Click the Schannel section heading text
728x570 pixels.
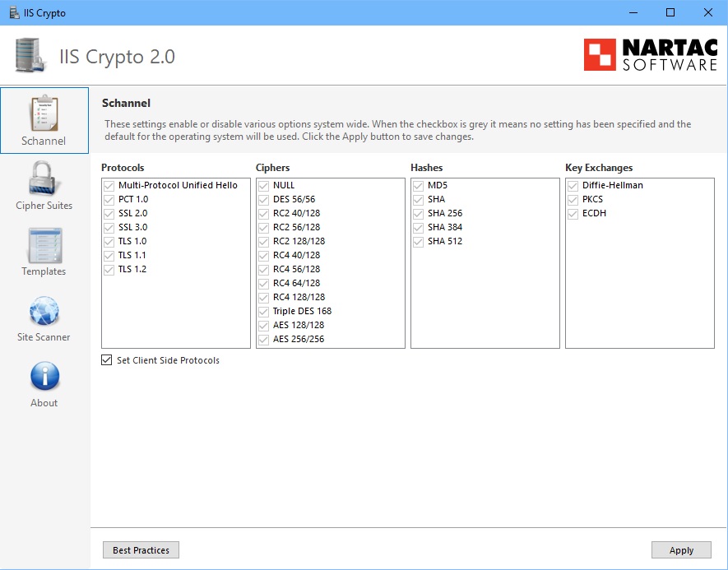click(x=127, y=103)
